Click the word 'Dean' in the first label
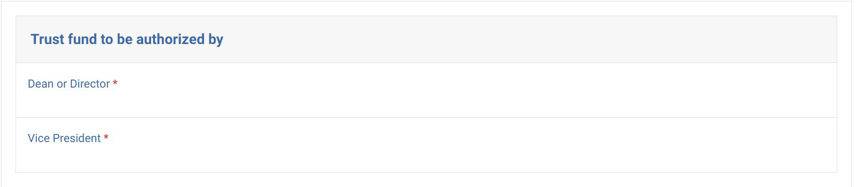Image resolution: width=868 pixels, height=187 pixels. (41, 84)
